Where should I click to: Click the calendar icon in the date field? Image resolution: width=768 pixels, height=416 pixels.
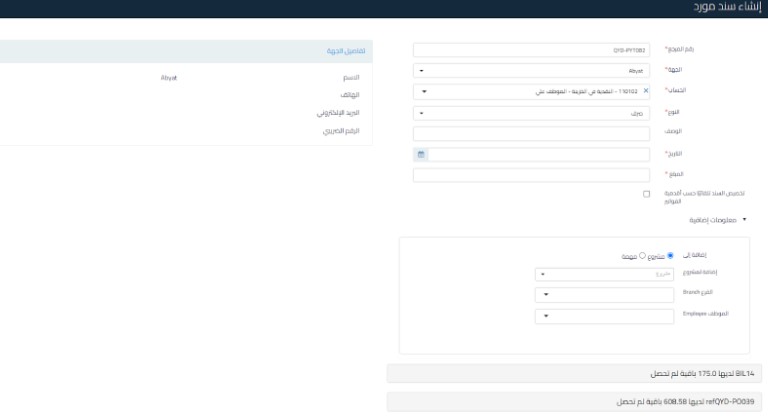[421, 154]
